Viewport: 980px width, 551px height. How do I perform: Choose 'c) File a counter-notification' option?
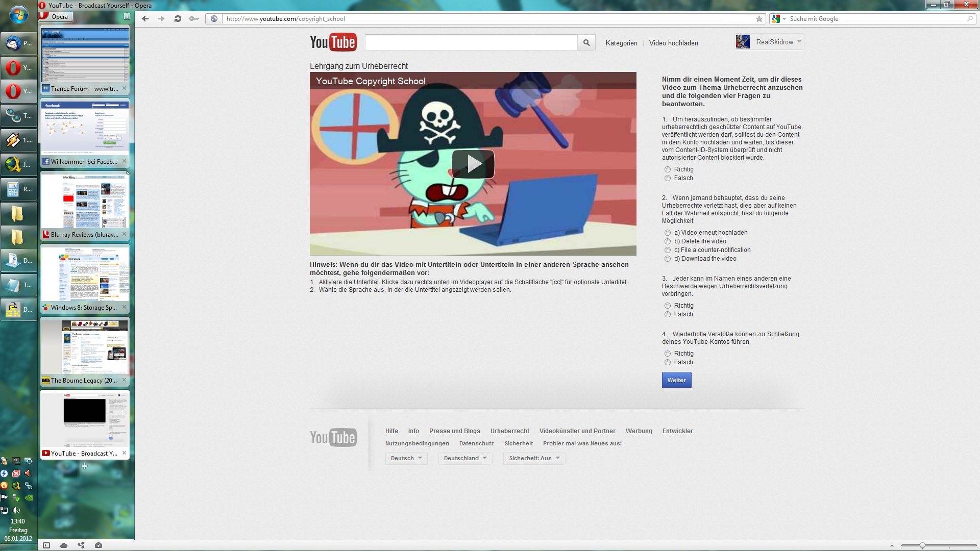(x=668, y=250)
